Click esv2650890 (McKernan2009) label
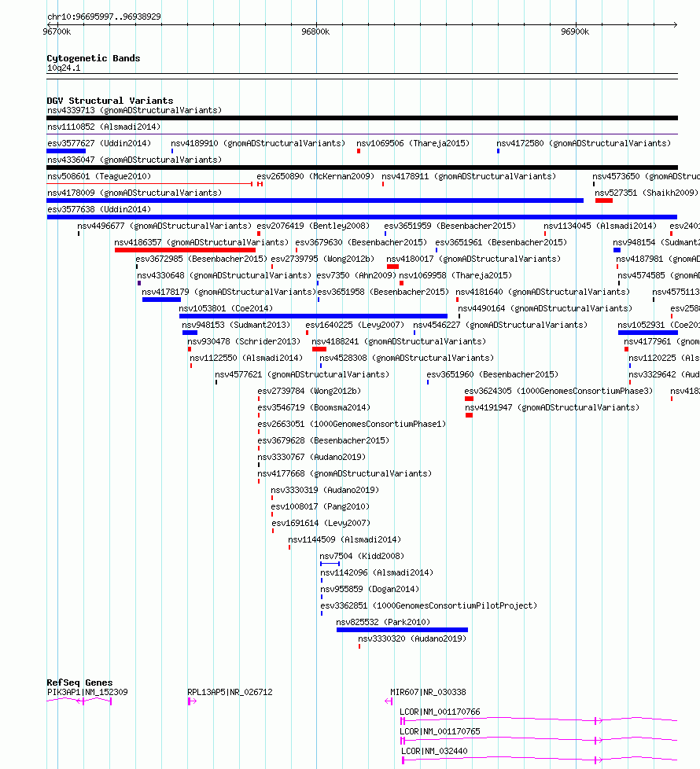 [x=315, y=177]
